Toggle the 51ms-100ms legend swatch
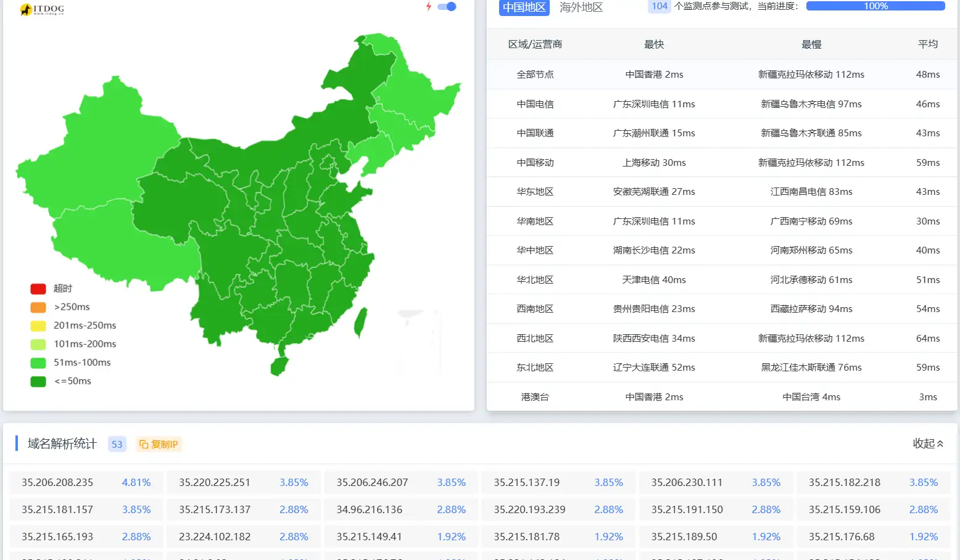Screen dimensions: 960x560 38,363
